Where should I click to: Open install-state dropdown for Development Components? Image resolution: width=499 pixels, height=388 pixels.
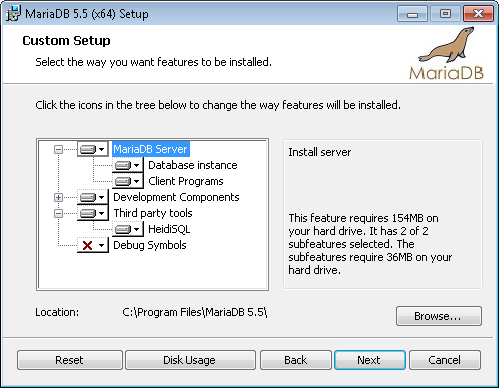(93, 197)
